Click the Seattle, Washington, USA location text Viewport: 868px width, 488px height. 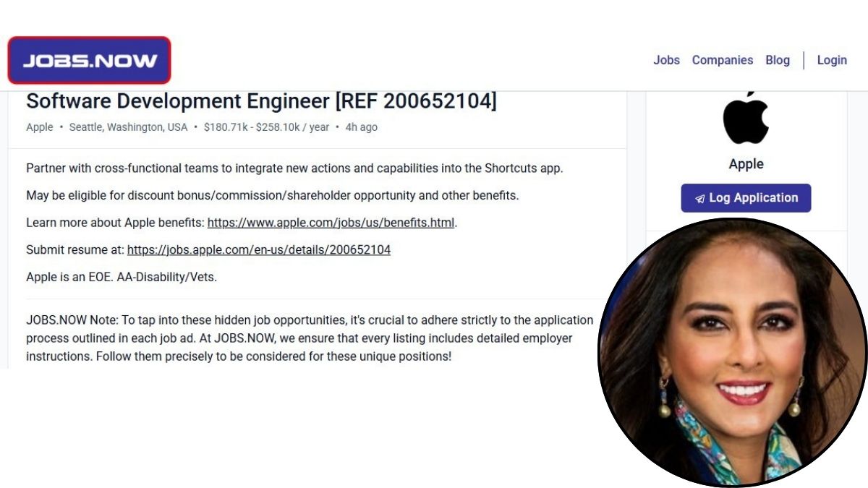click(x=128, y=127)
